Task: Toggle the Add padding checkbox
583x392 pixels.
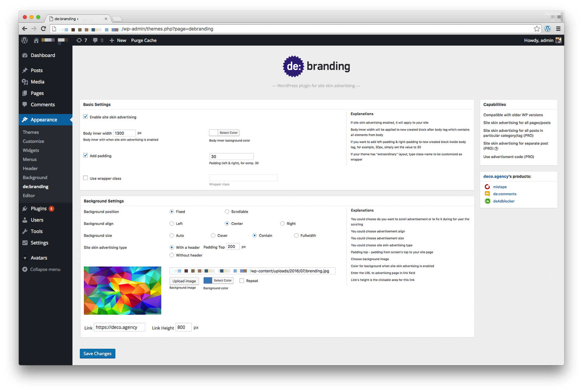Action: point(86,156)
